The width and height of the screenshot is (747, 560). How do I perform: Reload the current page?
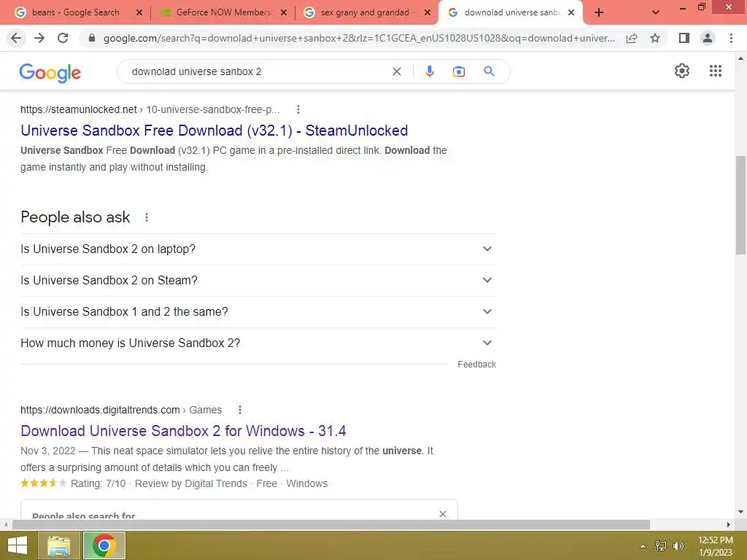point(63,38)
